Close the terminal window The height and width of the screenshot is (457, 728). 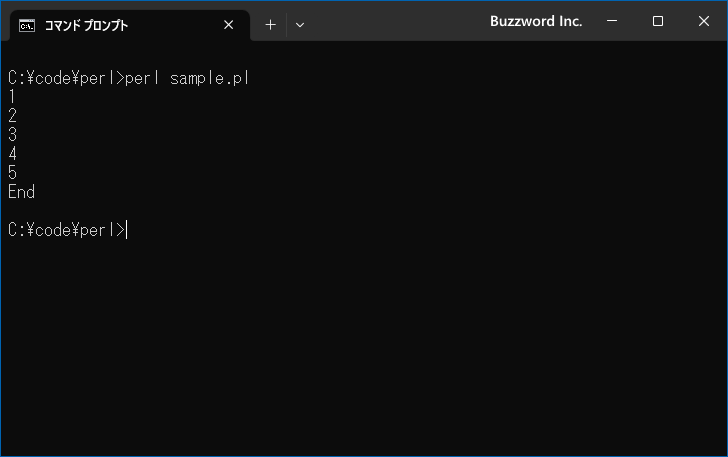(703, 21)
